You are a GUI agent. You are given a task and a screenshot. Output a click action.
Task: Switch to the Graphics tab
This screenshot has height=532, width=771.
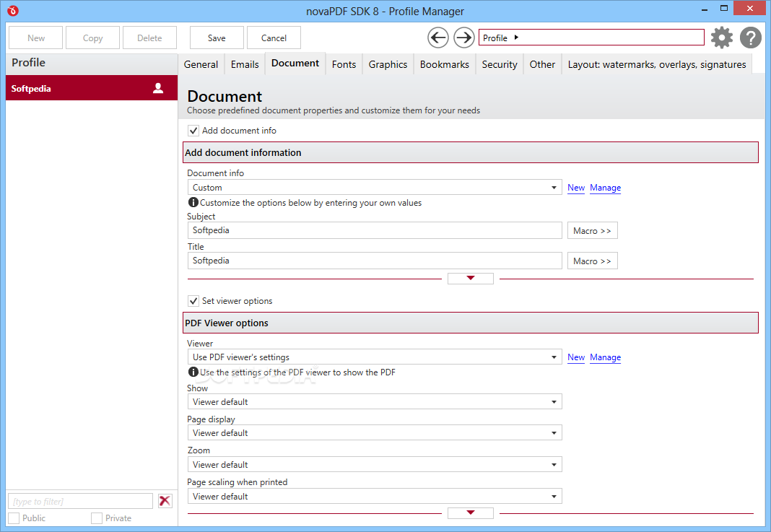[x=388, y=64]
